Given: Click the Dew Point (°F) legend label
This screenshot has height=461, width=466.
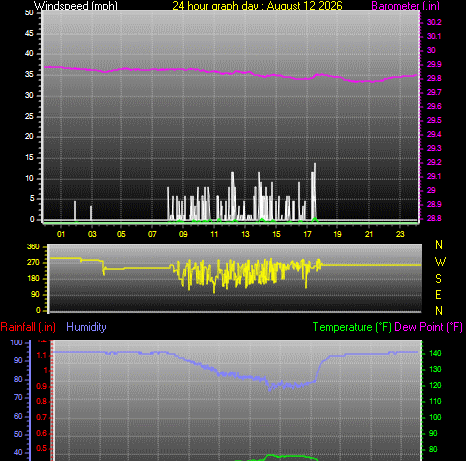Looking at the screenshot, I should [429, 327].
